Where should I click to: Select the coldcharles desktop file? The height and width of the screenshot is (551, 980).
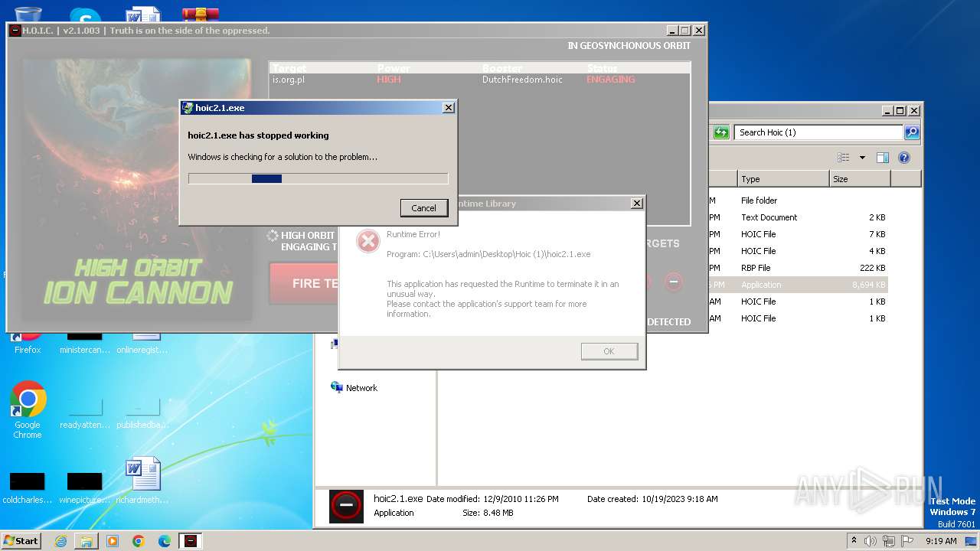tap(28, 487)
